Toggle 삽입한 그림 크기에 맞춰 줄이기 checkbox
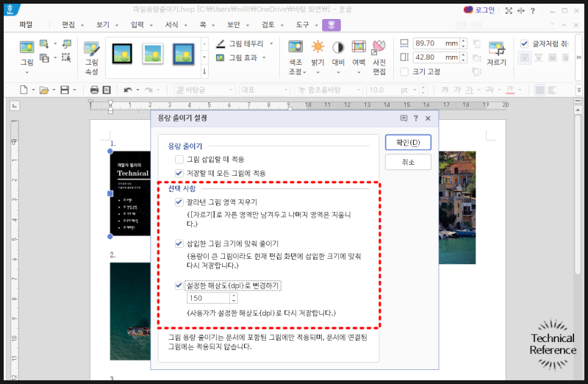 tap(179, 243)
